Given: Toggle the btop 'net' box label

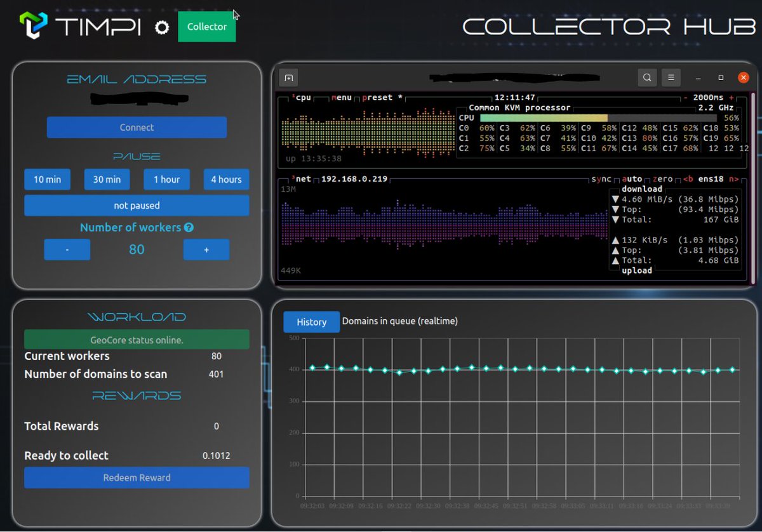Looking at the screenshot, I should click(x=301, y=179).
